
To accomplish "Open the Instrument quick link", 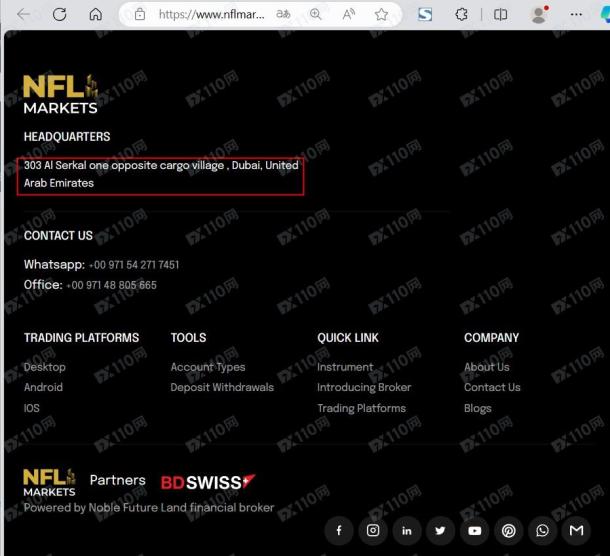I will [345, 367].
